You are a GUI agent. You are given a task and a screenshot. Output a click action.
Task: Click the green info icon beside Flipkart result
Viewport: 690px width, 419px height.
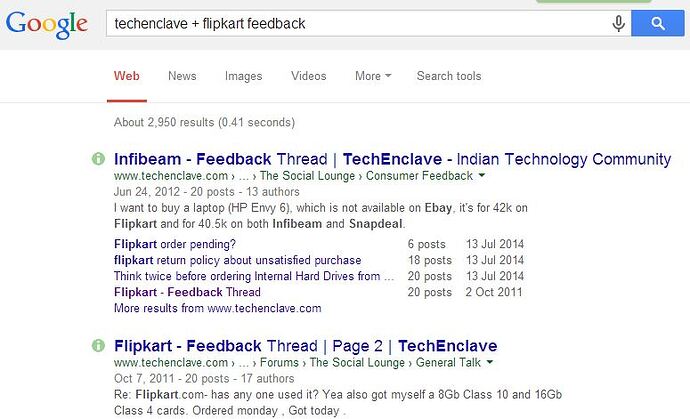pos(98,345)
